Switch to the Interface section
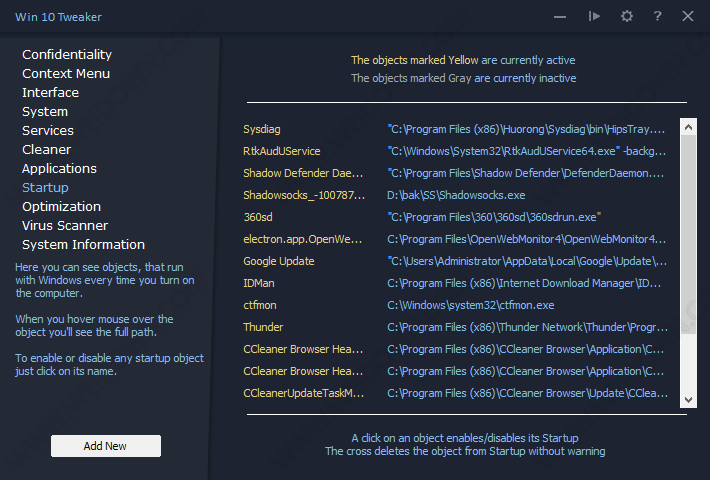 tap(51, 92)
